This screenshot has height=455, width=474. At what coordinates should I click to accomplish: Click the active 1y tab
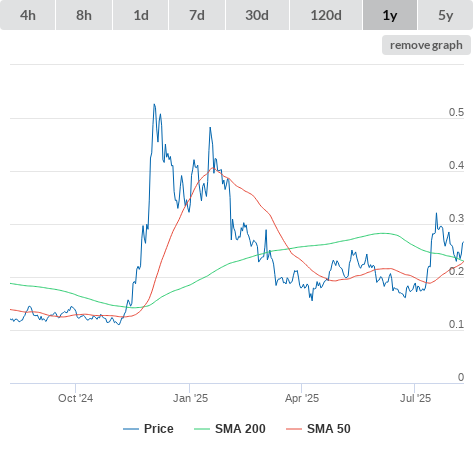tap(390, 15)
